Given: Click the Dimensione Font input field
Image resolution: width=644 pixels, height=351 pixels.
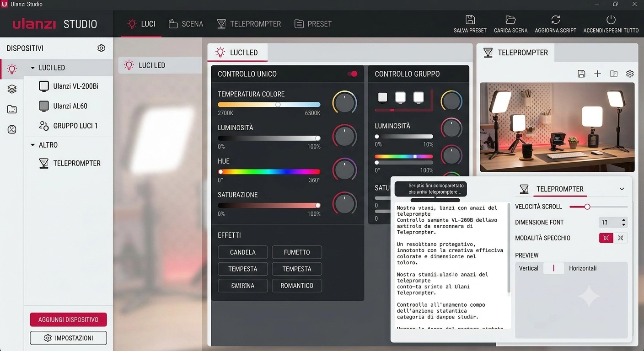Looking at the screenshot, I should tap(613, 222).
